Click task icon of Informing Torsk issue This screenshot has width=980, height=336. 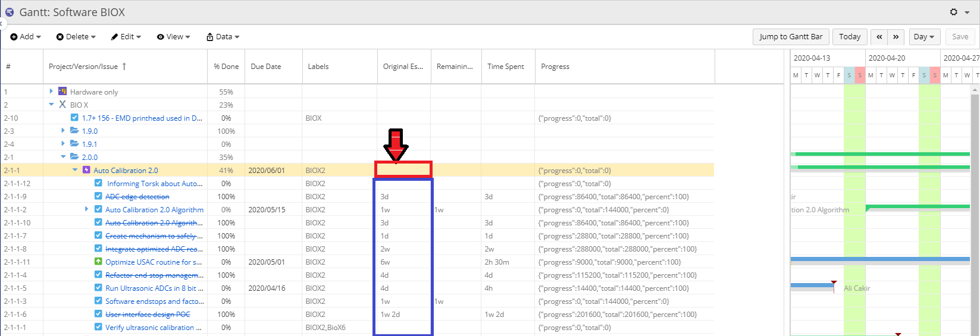(x=98, y=183)
